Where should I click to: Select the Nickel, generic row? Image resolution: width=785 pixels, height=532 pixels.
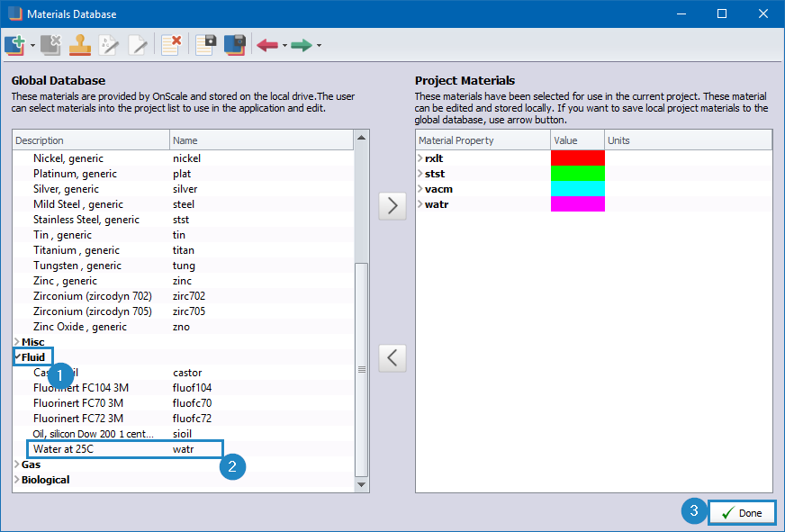pyautogui.click(x=184, y=158)
